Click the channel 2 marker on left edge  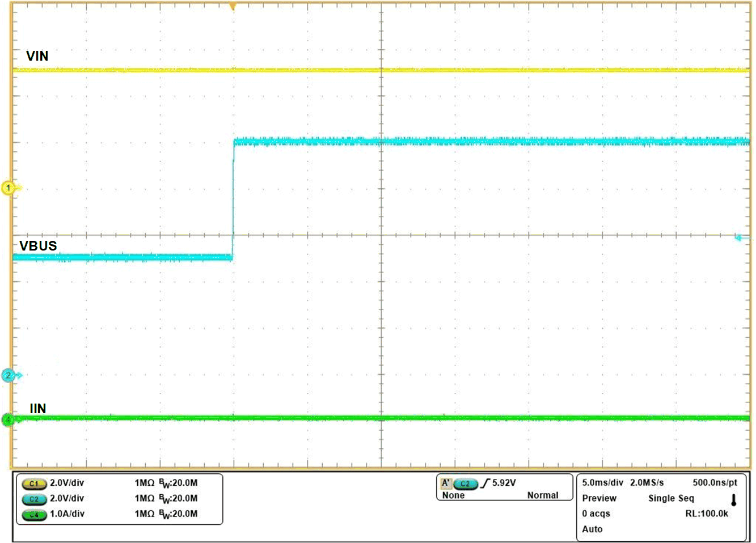click(9, 375)
